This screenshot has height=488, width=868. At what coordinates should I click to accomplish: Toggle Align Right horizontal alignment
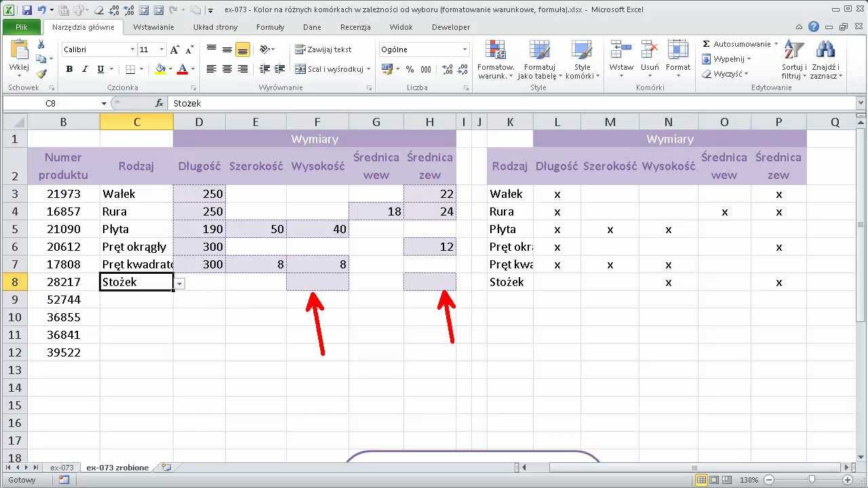point(243,69)
